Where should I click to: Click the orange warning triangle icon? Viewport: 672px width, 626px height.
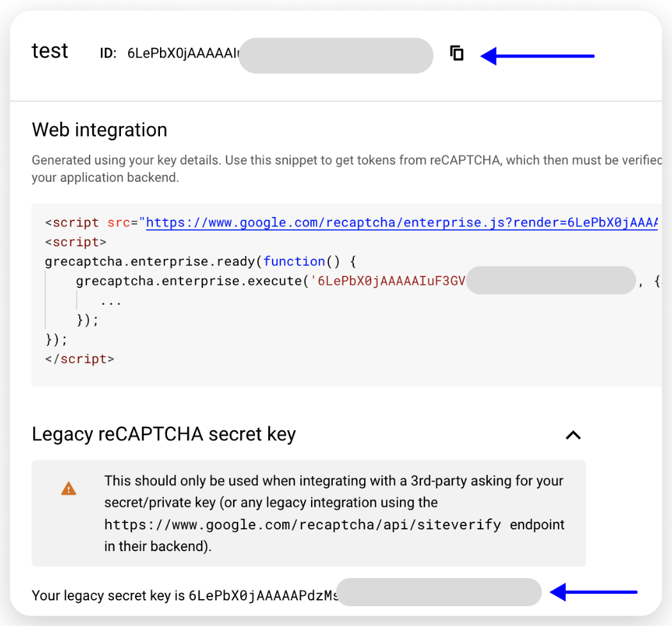point(68,488)
